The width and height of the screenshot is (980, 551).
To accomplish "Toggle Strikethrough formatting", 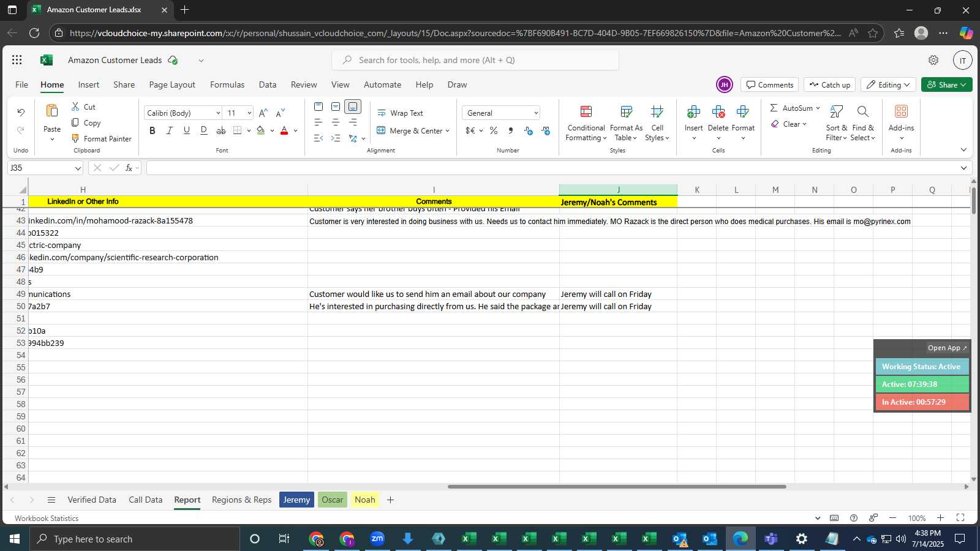I will (221, 130).
